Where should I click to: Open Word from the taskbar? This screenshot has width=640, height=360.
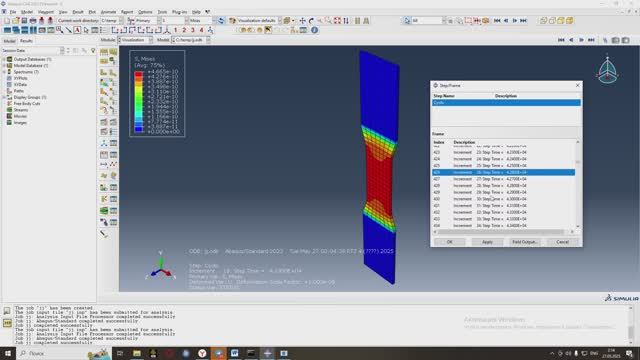(235, 353)
